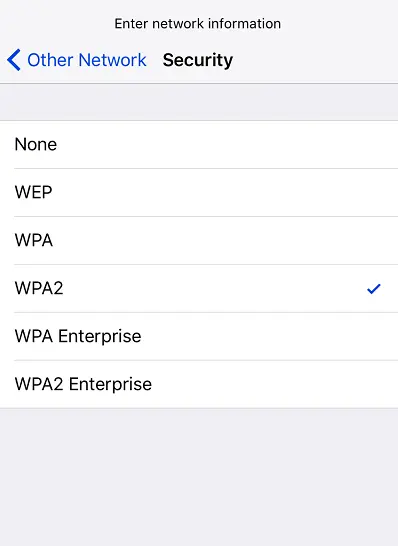Tap the WEP label text
This screenshot has height=546, width=398.
(33, 192)
